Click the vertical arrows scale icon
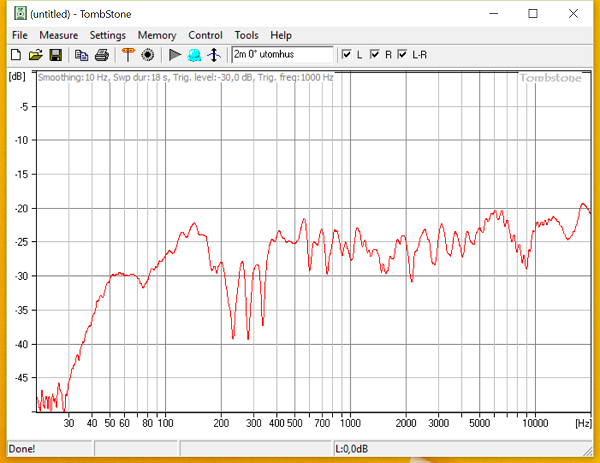This screenshot has width=600, height=463. [x=214, y=55]
